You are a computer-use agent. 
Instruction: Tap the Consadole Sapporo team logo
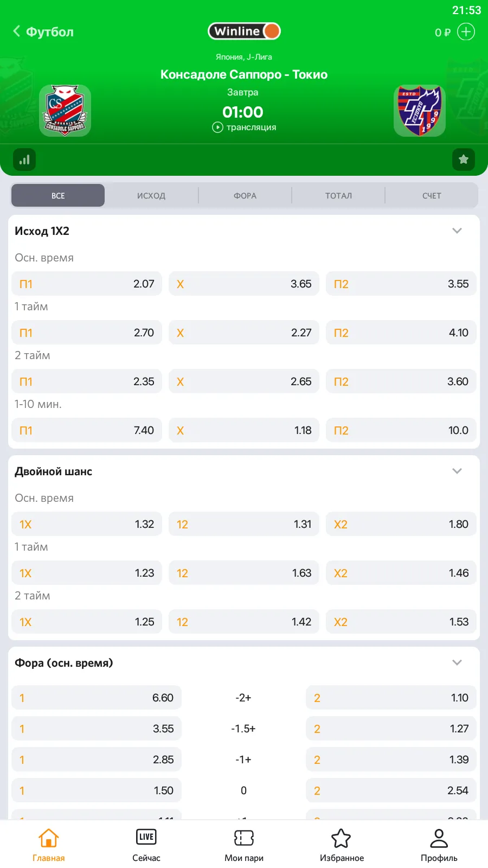click(x=65, y=111)
